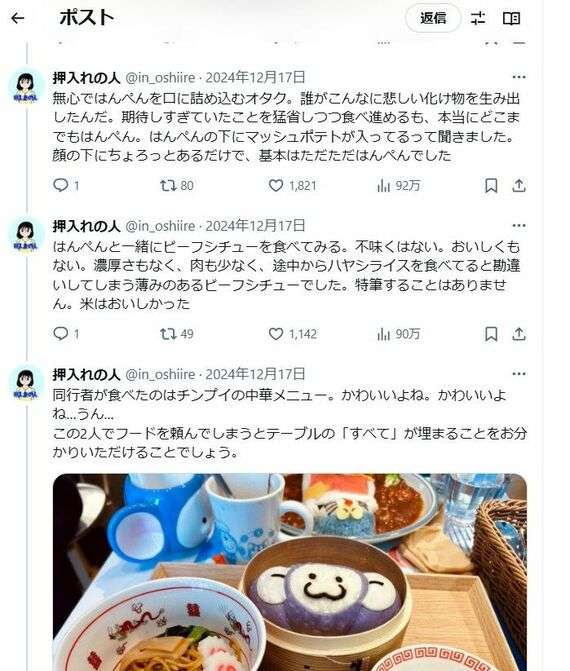The height and width of the screenshot is (671, 570).
Task: Repost the post with 49 reposts
Action: coord(177,334)
